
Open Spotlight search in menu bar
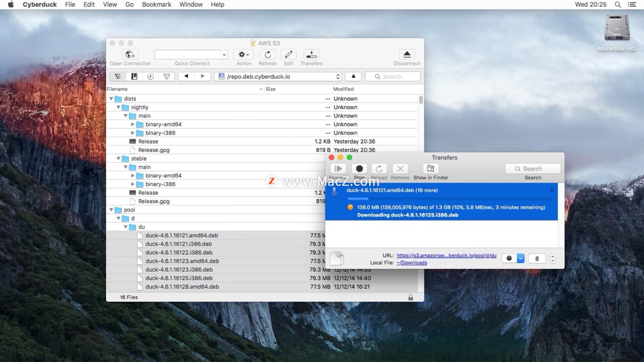[618, 5]
